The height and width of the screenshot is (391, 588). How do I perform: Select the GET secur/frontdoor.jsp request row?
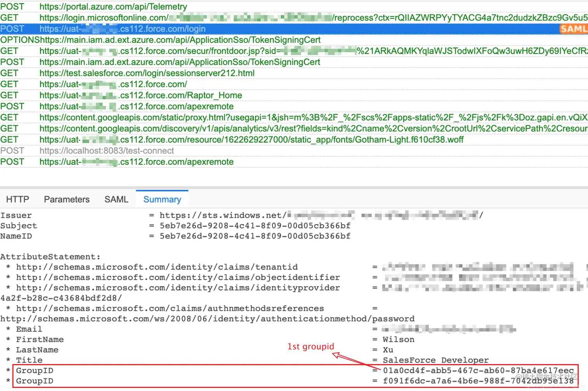(x=294, y=51)
